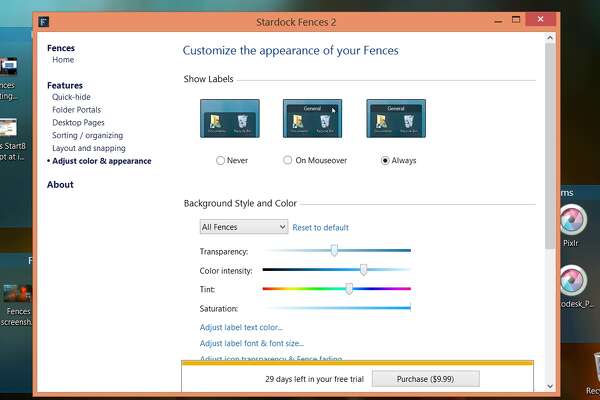Open the All Fences dropdown
The height and width of the screenshot is (400, 600).
click(x=244, y=227)
